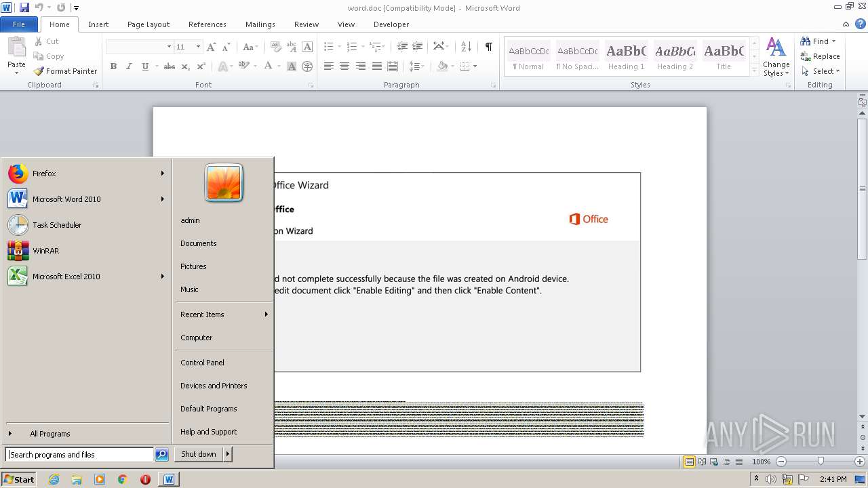This screenshot has width=868, height=488.
Task: Open the Font dialog launcher
Action: coord(311,85)
